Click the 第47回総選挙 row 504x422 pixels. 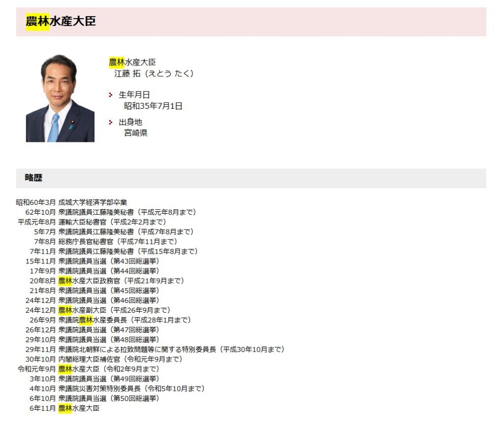92,330
